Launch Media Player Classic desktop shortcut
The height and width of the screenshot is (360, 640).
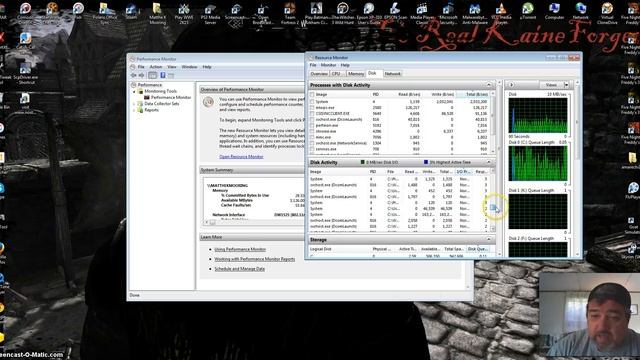[x=422, y=13]
